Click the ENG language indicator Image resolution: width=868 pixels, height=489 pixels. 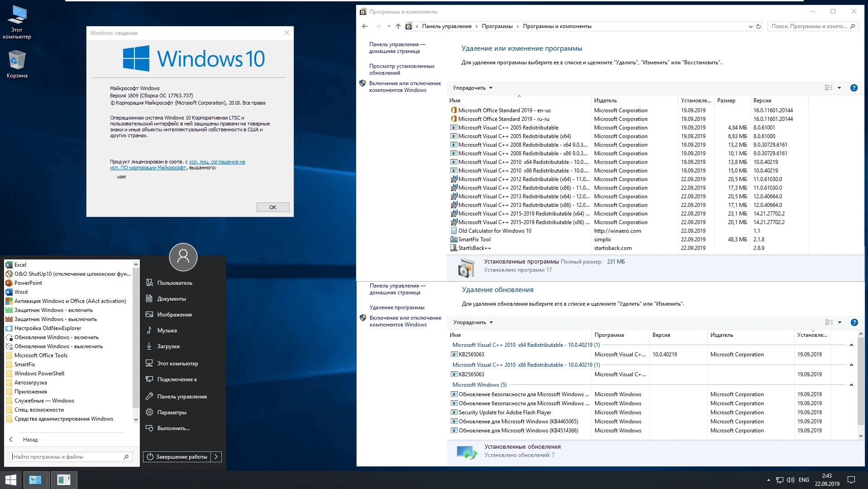(804, 480)
